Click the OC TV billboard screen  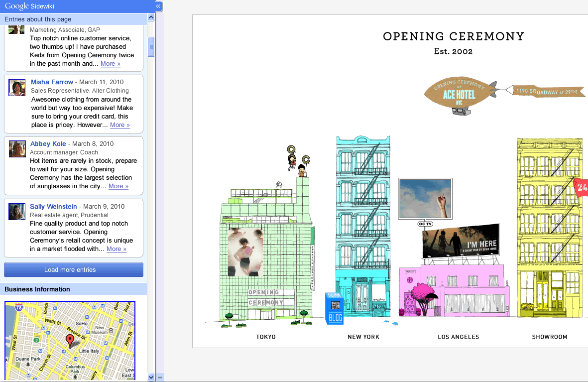coord(425,199)
